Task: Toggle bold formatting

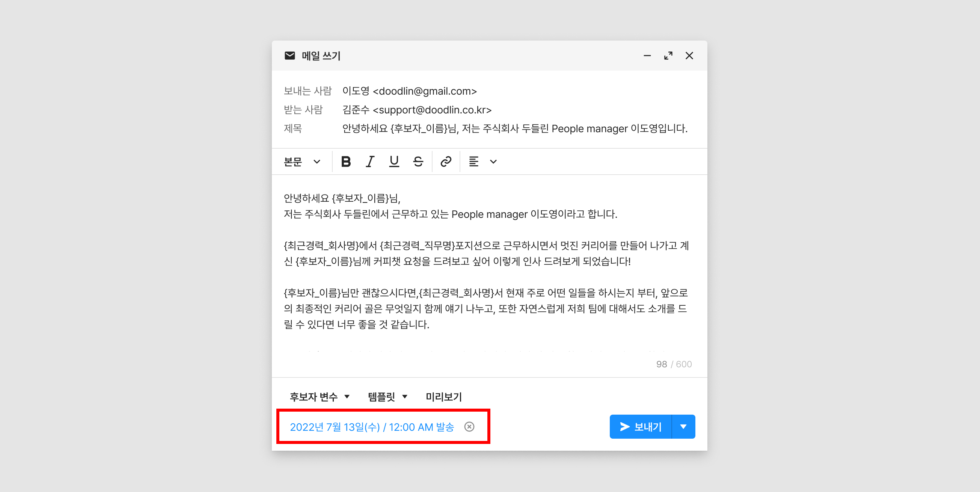Action: (x=345, y=162)
